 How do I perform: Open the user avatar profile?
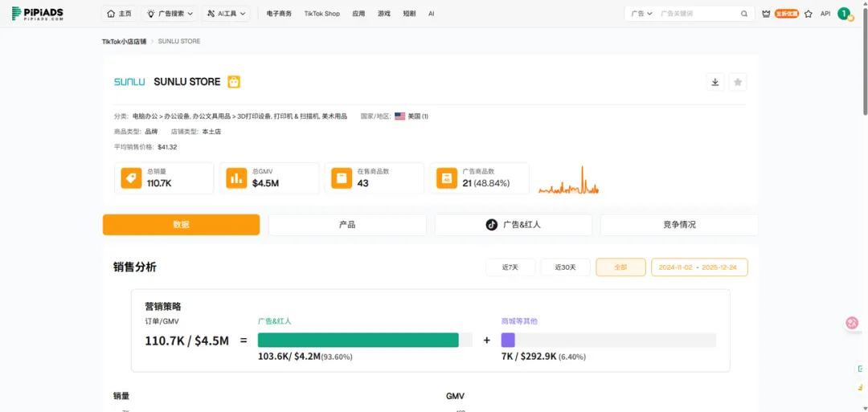pos(843,14)
